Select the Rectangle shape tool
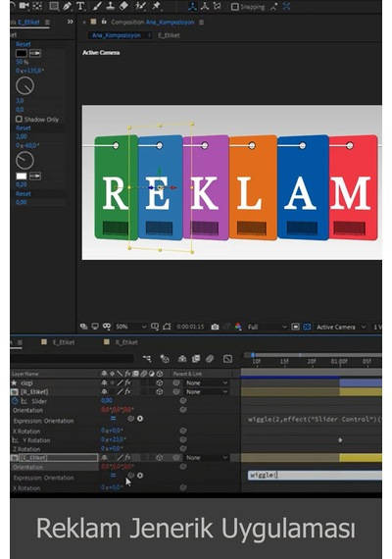 [54, 6]
